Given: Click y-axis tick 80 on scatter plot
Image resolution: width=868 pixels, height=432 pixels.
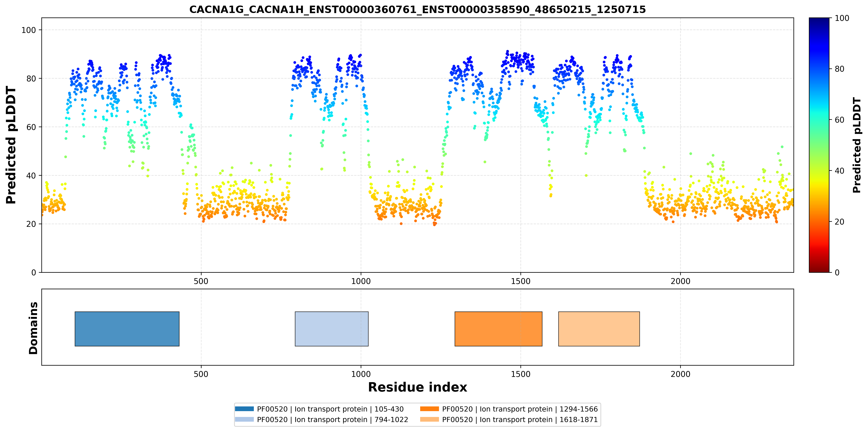Looking at the screenshot, I should click(x=31, y=78).
